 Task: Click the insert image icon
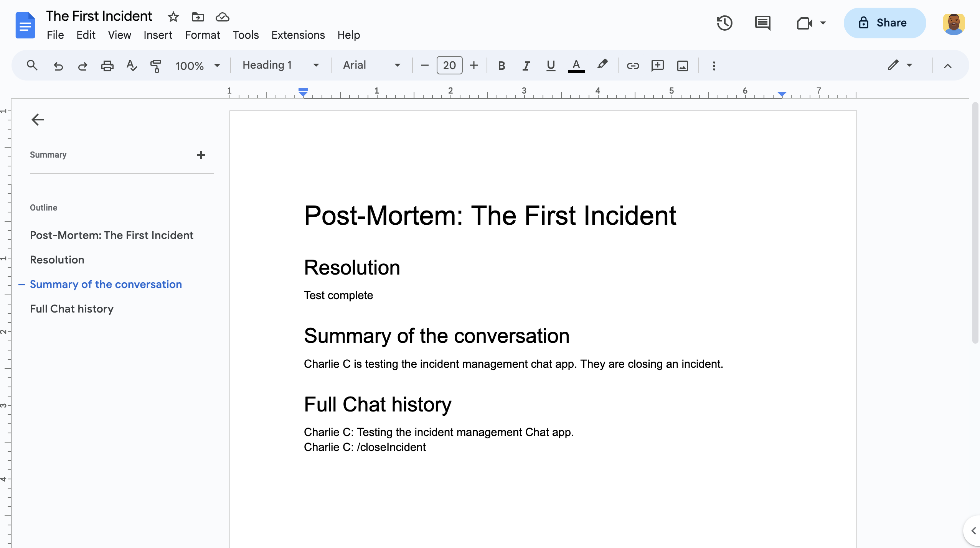[x=682, y=65]
